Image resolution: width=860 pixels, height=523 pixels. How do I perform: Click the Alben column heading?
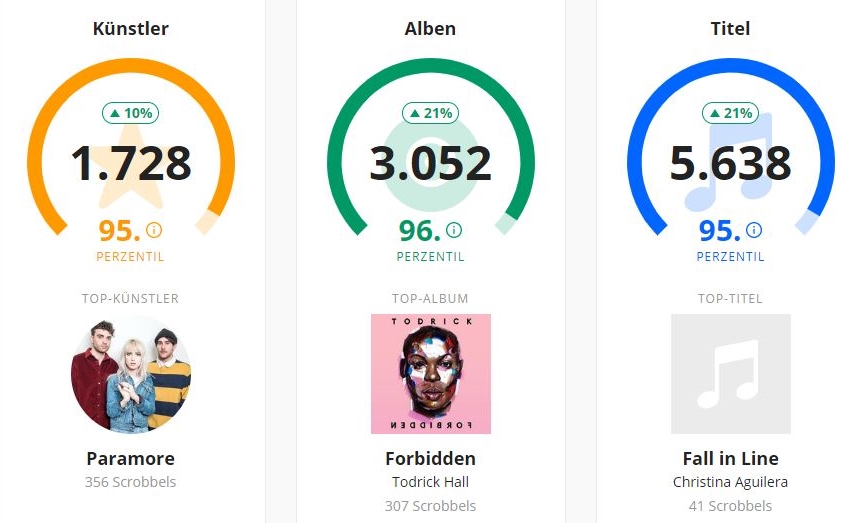point(431,29)
